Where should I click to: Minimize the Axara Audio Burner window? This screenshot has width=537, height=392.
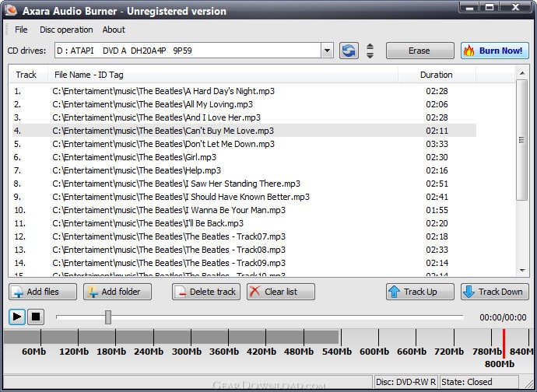469,7
